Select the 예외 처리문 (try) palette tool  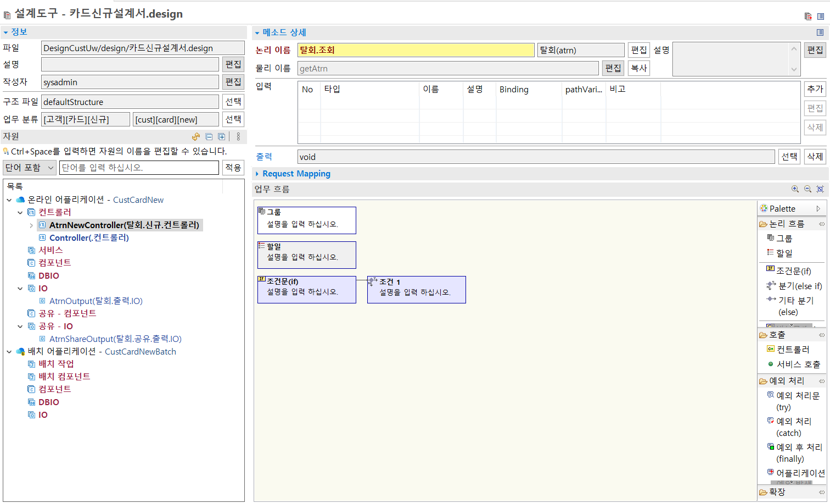tap(793, 401)
